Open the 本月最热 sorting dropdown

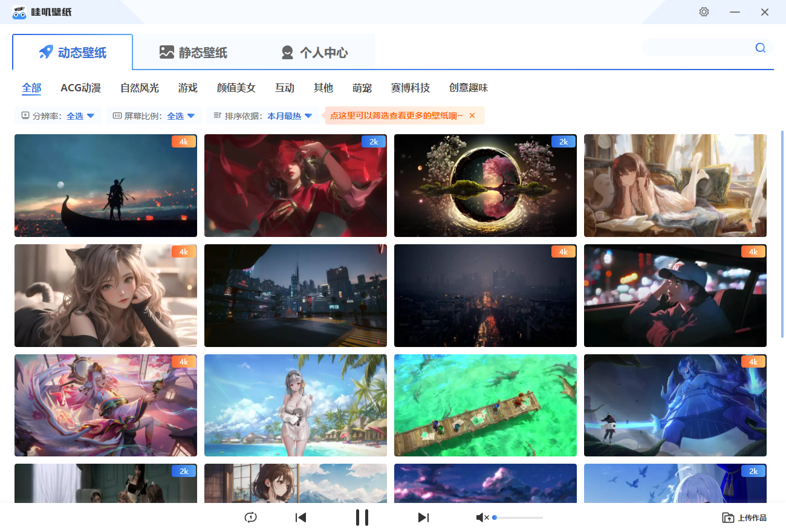pos(291,115)
